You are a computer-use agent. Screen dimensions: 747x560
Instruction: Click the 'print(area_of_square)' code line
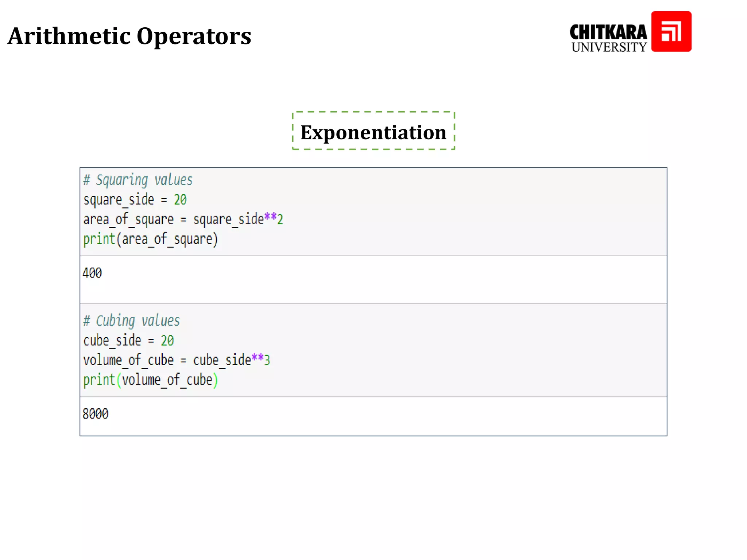150,240
